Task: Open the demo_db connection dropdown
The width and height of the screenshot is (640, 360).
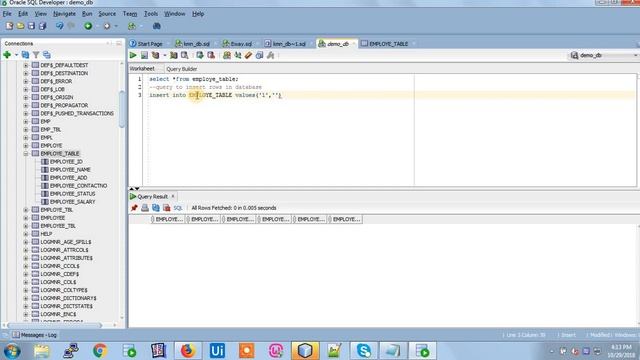Action: (635, 55)
